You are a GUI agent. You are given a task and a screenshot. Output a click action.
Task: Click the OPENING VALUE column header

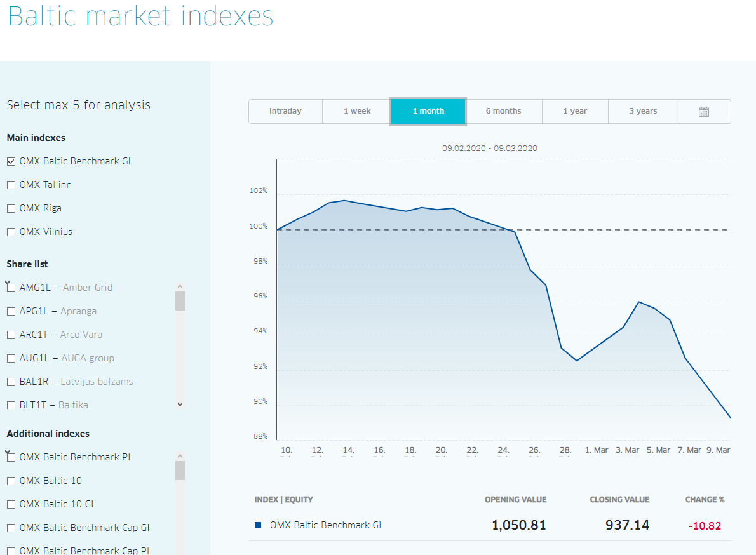515,500
